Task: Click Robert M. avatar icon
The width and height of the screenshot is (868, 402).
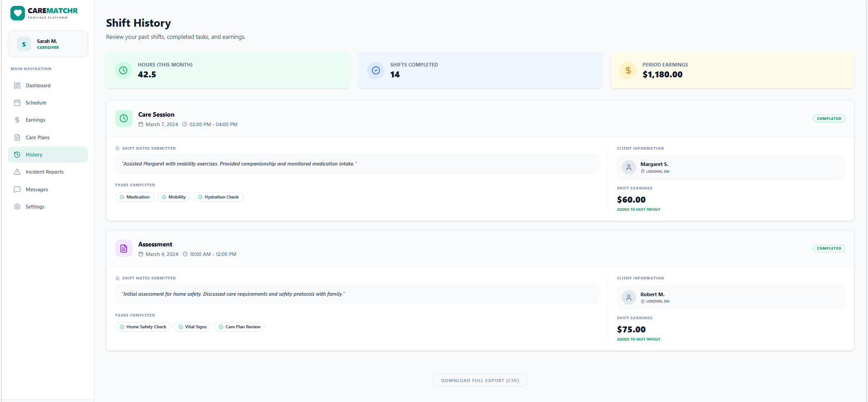Action: click(x=628, y=298)
